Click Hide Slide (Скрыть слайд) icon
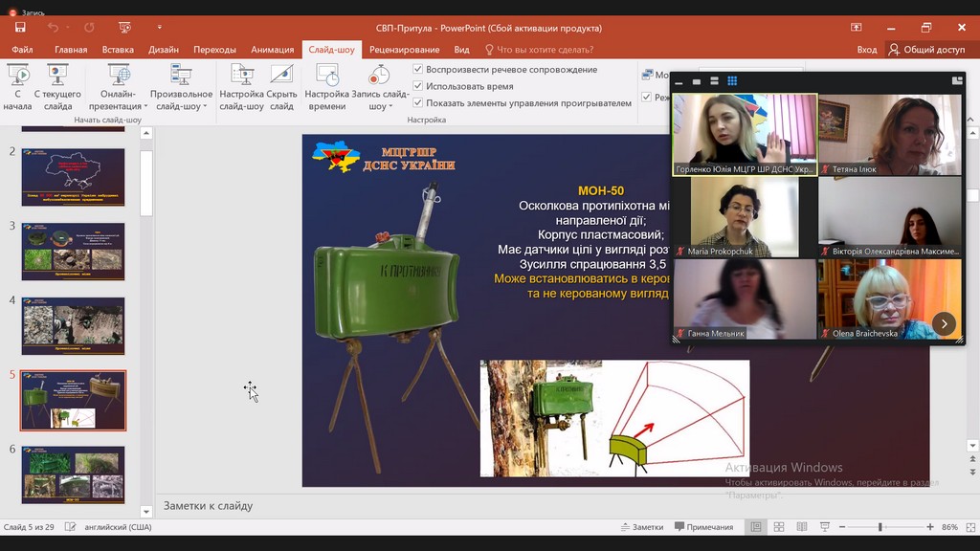980x551 pixels. [281, 77]
